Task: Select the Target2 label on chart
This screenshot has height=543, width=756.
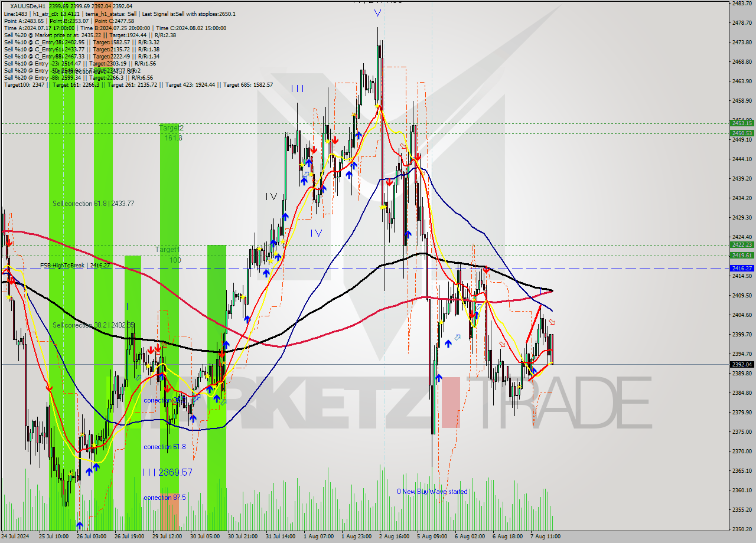Action: 171,128
